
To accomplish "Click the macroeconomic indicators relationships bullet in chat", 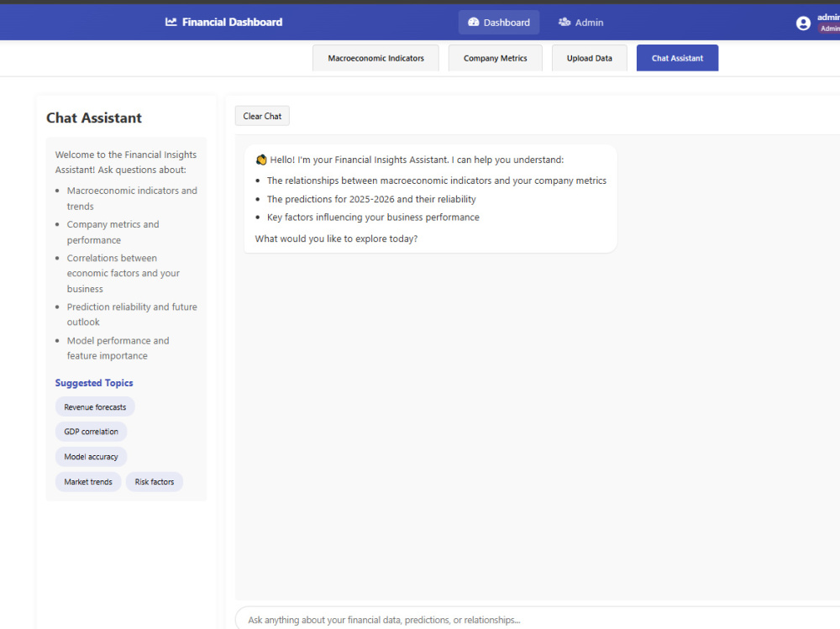I will [x=437, y=181].
